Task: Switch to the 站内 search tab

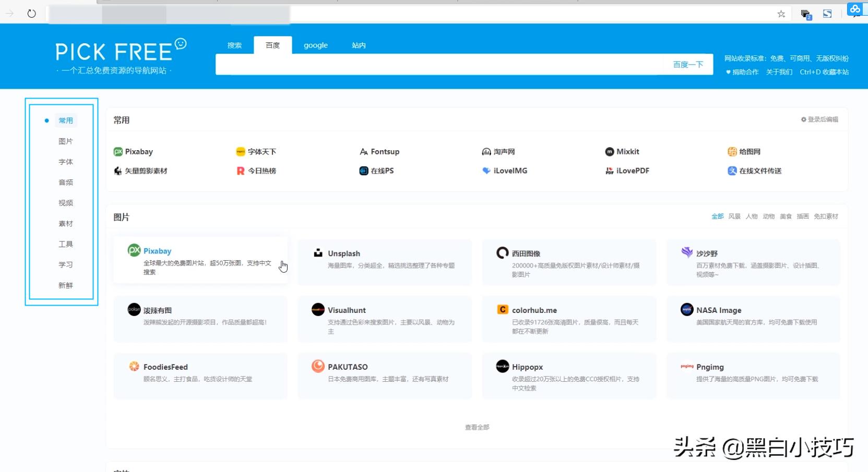Action: click(x=359, y=45)
